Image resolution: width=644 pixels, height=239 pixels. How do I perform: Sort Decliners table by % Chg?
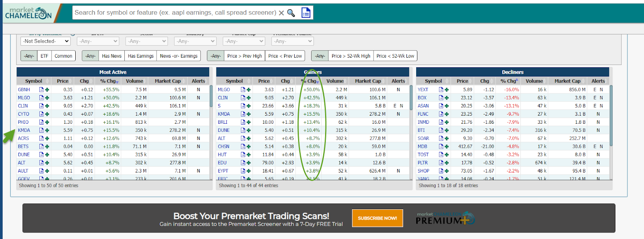pos(508,81)
